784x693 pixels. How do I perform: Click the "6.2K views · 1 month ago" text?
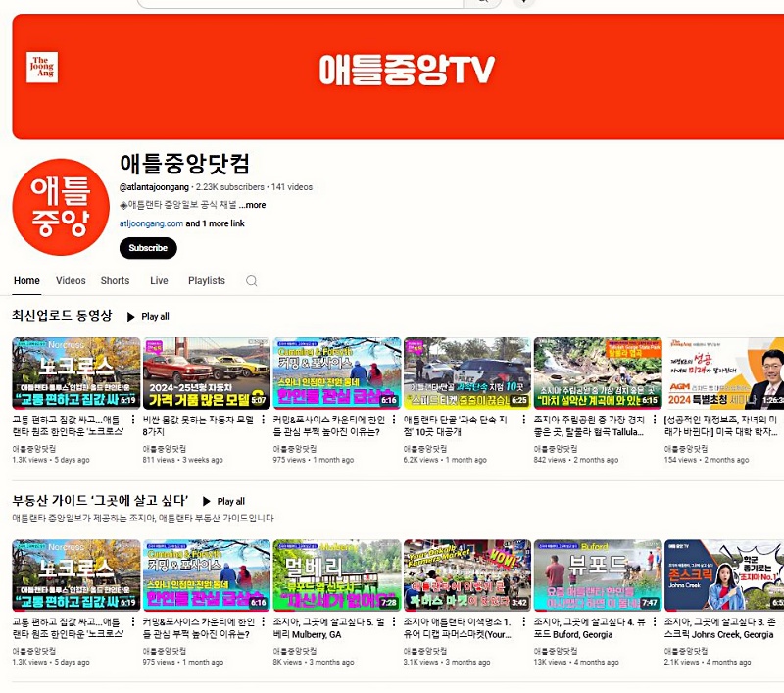coord(445,460)
